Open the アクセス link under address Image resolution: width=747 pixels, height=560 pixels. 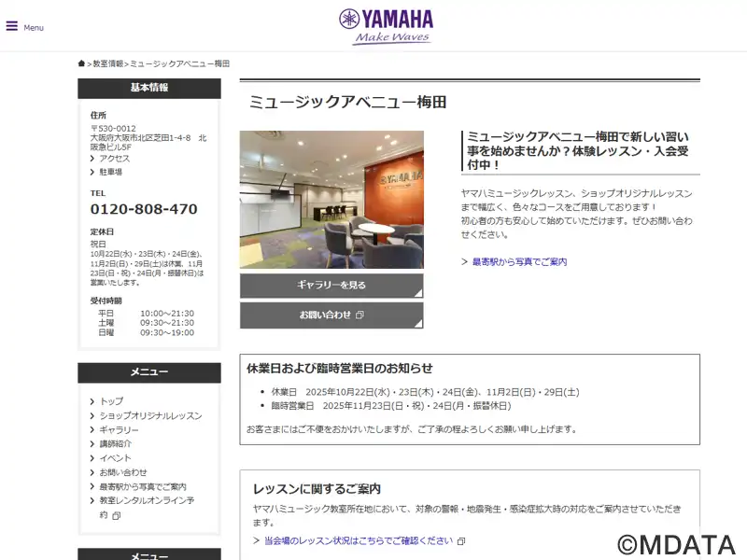click(114, 158)
